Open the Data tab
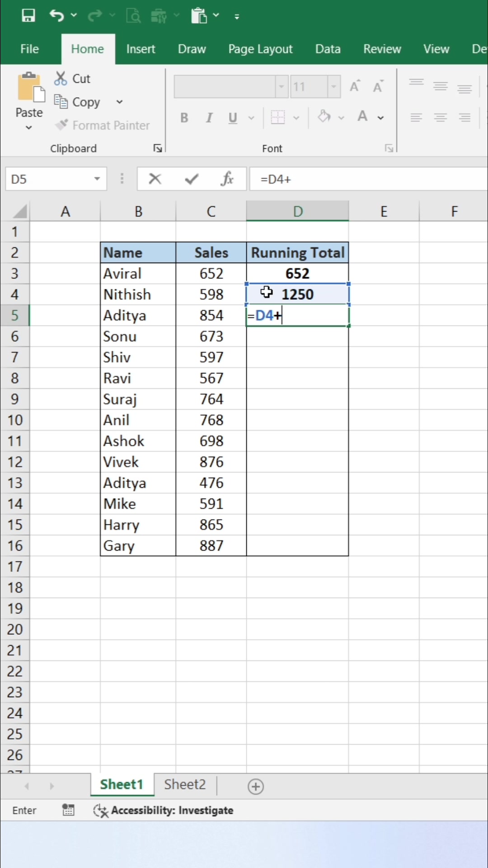488x868 pixels. coord(328,49)
